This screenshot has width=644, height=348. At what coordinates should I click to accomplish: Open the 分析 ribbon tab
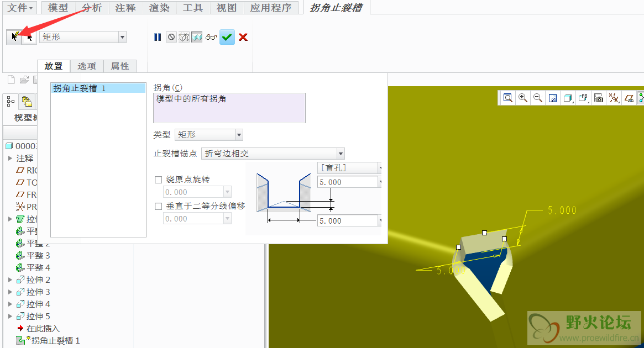tap(92, 8)
